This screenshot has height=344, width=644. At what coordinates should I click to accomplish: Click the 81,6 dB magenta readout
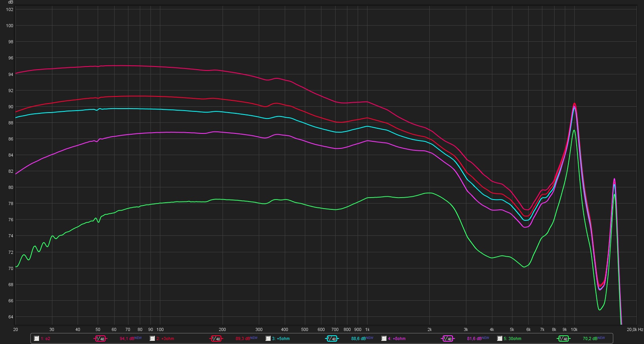(x=474, y=338)
